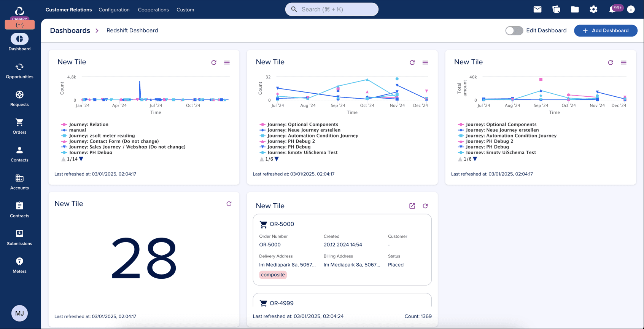
Task: Click Redshift Dashboard breadcrumb text
Action: (x=132, y=30)
